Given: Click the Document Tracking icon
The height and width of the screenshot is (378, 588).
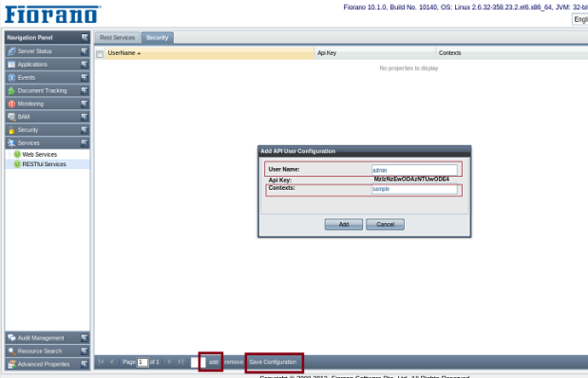Looking at the screenshot, I should click(11, 91).
